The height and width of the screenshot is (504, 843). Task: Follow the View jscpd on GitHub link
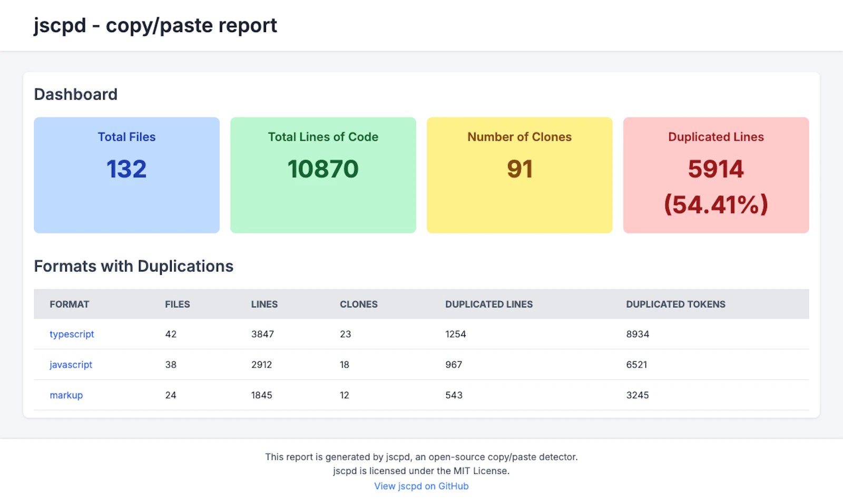point(421,486)
